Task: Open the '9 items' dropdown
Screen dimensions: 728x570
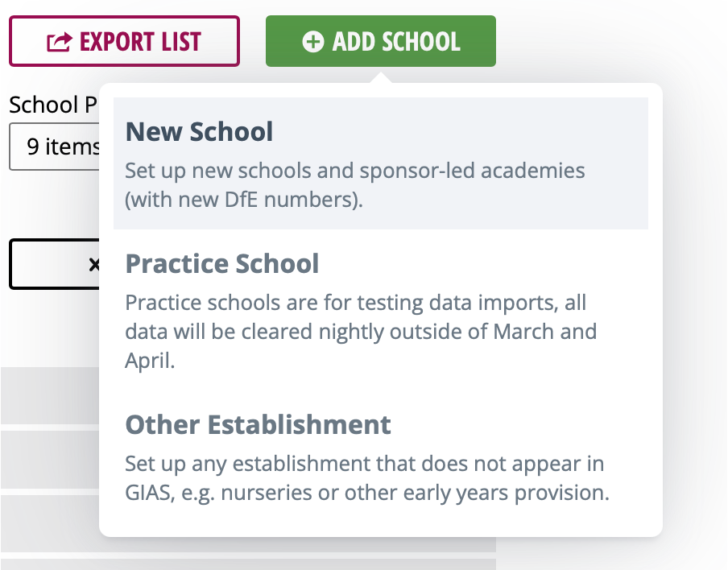Action: pos(54,147)
